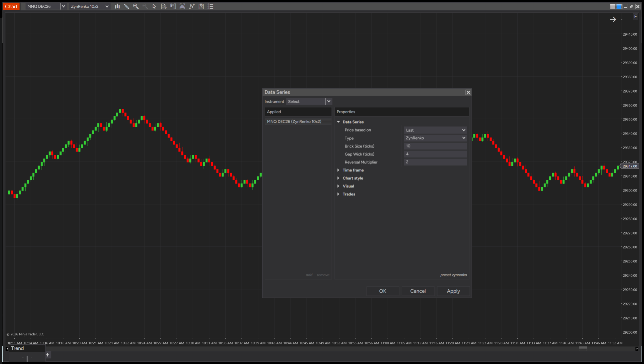
Task: Click the gray window-link color box
Action: click(613, 6)
